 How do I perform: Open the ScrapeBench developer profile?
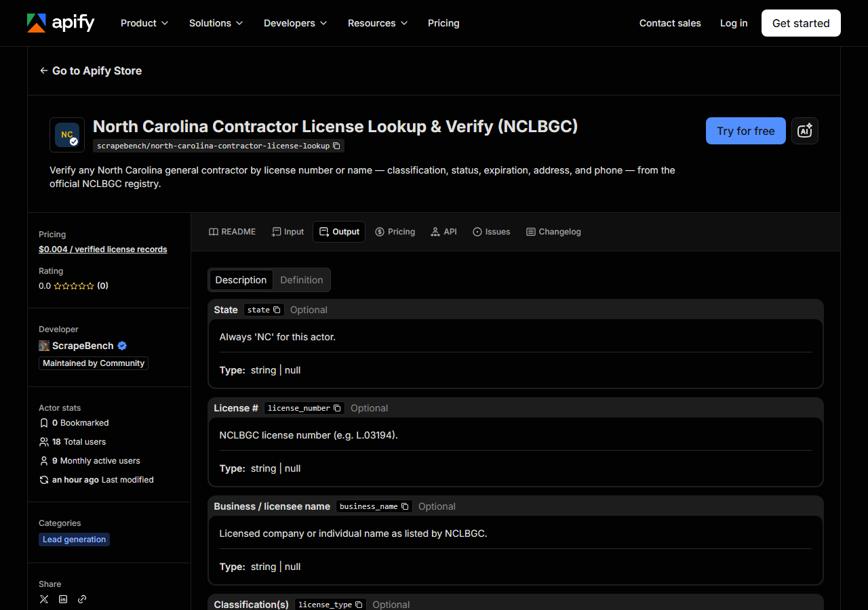[x=83, y=346]
